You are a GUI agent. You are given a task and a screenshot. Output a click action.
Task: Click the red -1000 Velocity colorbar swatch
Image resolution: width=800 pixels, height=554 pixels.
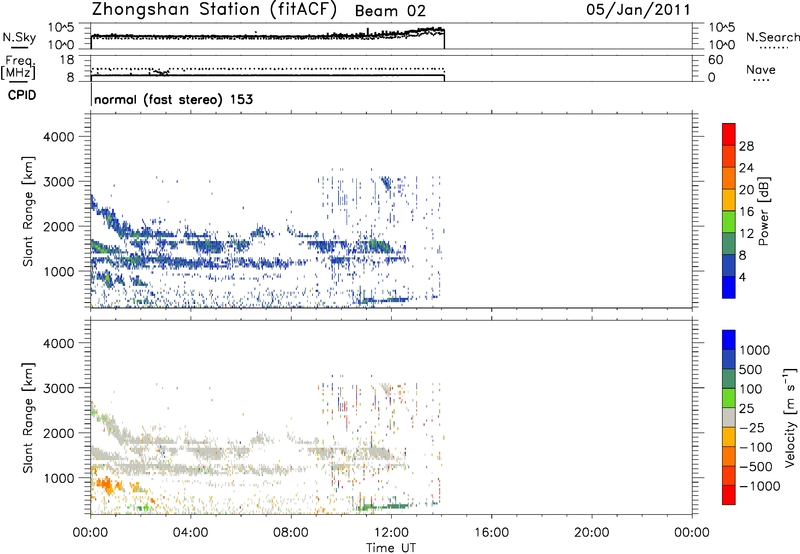point(729,495)
